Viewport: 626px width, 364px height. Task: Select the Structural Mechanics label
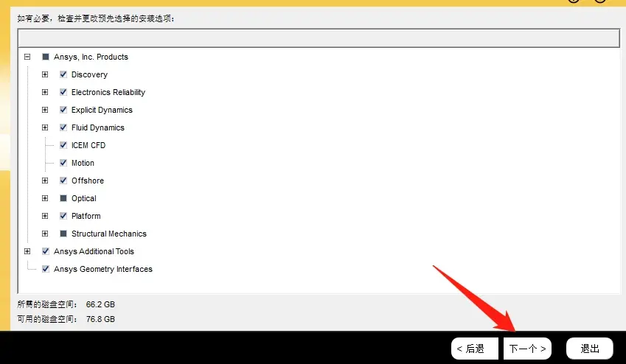(109, 234)
